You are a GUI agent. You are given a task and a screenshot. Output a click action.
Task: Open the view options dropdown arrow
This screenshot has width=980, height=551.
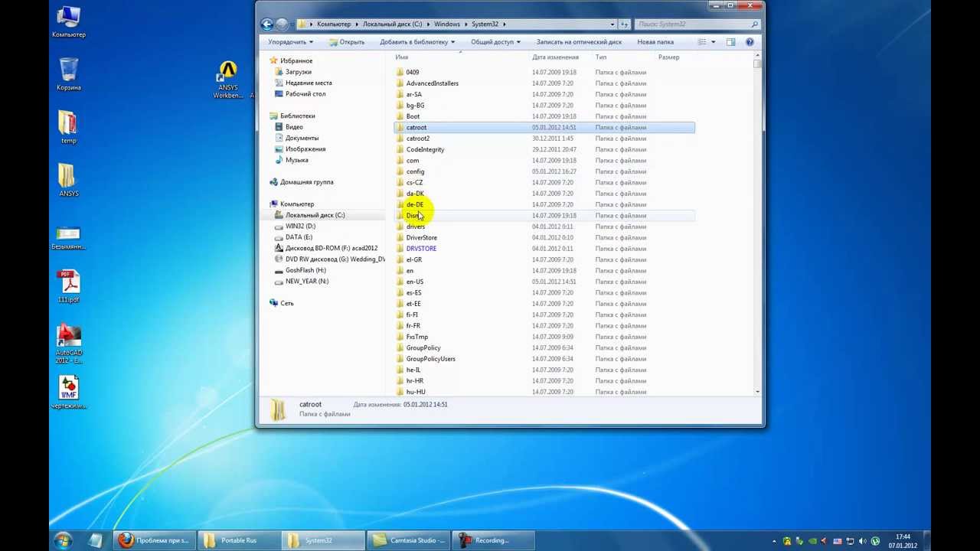point(713,42)
